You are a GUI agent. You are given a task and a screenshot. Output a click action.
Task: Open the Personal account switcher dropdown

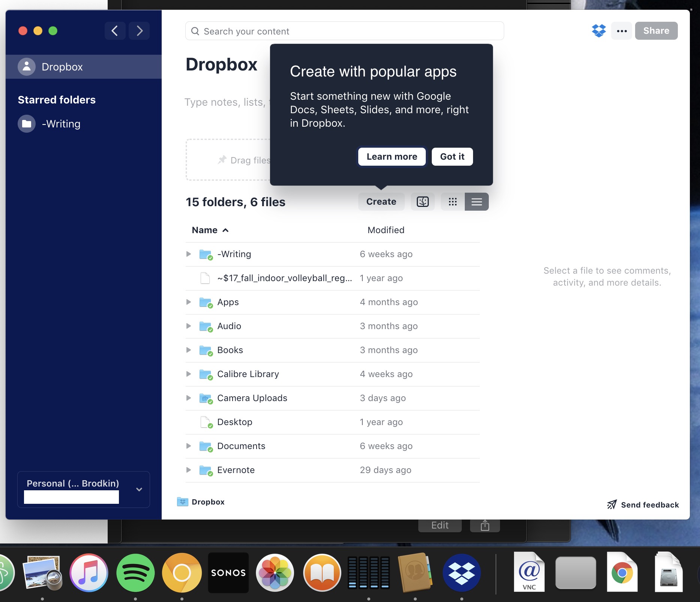tap(139, 489)
